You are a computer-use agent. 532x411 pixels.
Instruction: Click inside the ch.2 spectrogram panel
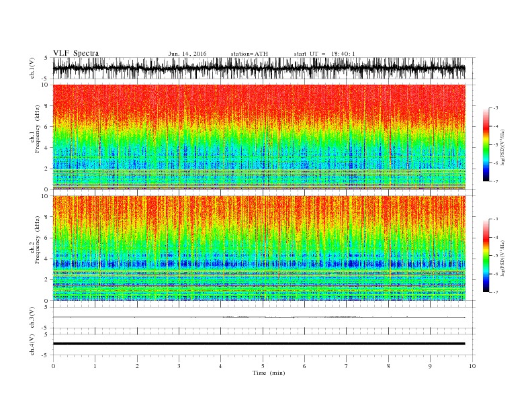(x=259, y=248)
